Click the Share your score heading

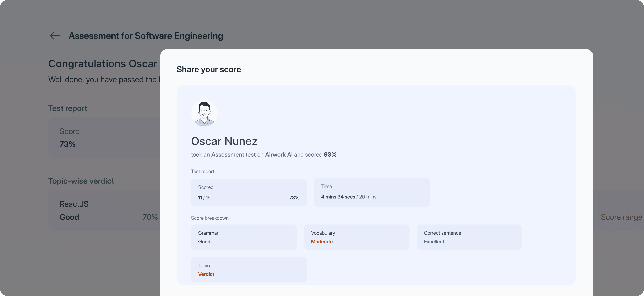(208, 69)
